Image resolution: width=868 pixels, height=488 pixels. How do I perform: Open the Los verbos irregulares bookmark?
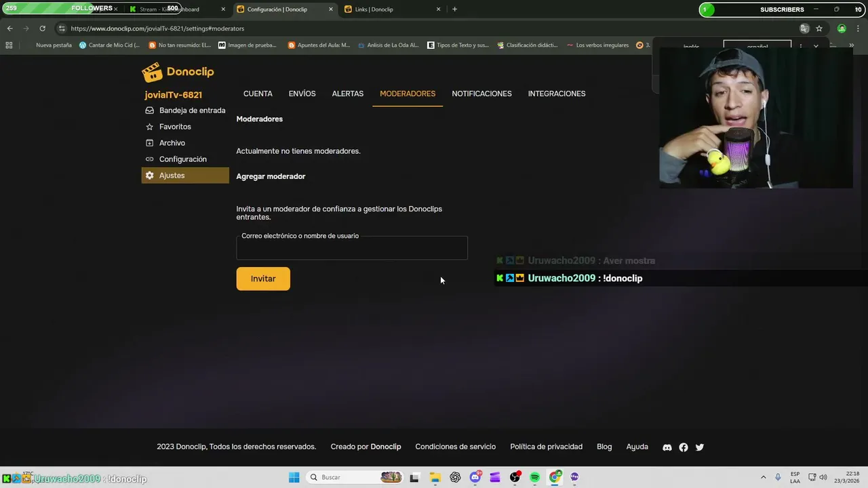coord(597,45)
